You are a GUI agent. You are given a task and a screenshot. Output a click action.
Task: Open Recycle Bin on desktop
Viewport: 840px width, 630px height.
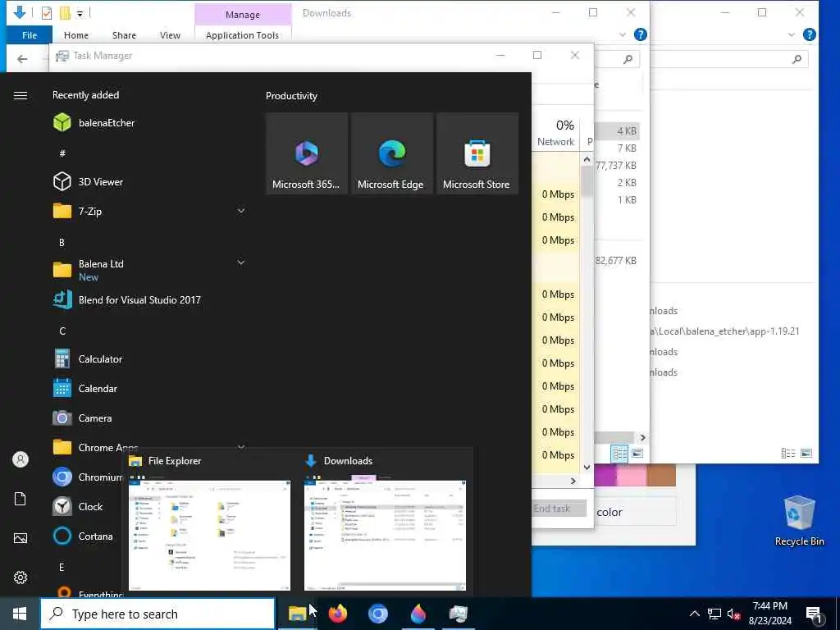click(x=799, y=520)
